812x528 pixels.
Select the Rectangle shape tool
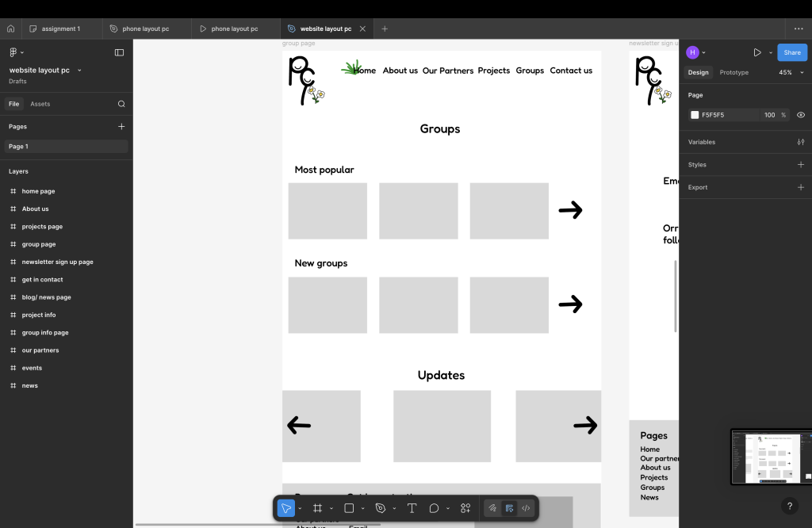[x=349, y=508]
